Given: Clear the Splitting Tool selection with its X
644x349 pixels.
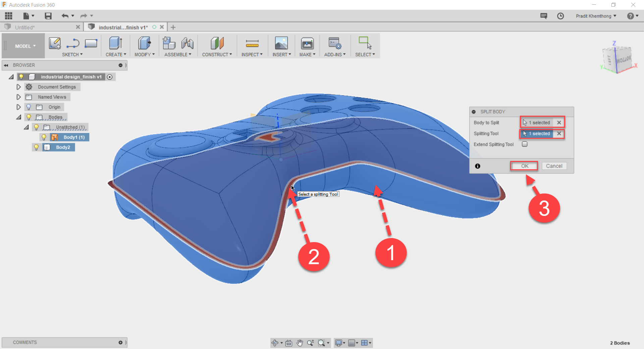Looking at the screenshot, I should pyautogui.click(x=559, y=133).
